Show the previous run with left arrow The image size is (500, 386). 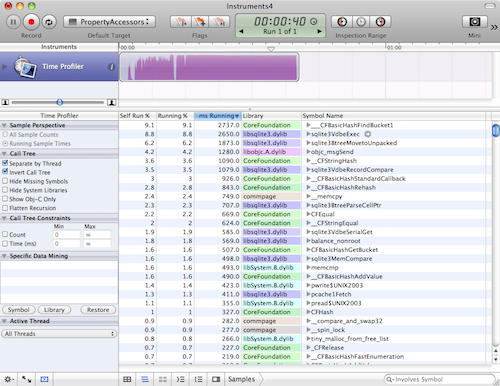(241, 31)
